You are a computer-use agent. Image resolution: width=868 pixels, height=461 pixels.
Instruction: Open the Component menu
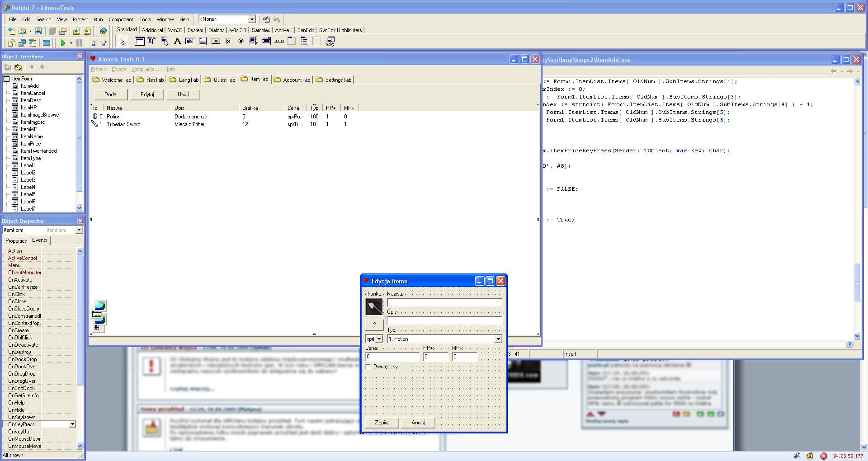point(121,19)
